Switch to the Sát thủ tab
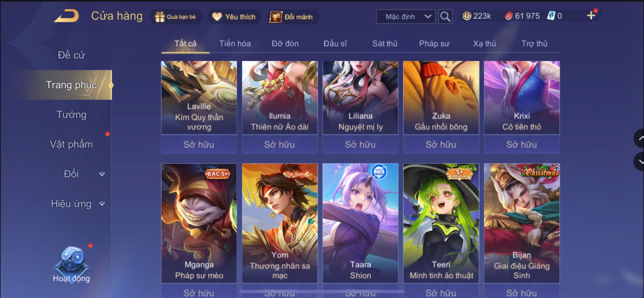Image resolution: width=644 pixels, height=298 pixels. [385, 44]
